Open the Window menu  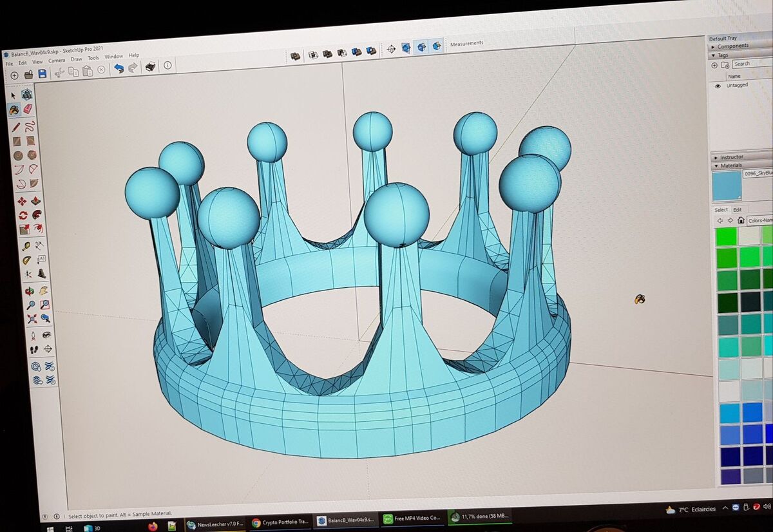[x=113, y=57]
